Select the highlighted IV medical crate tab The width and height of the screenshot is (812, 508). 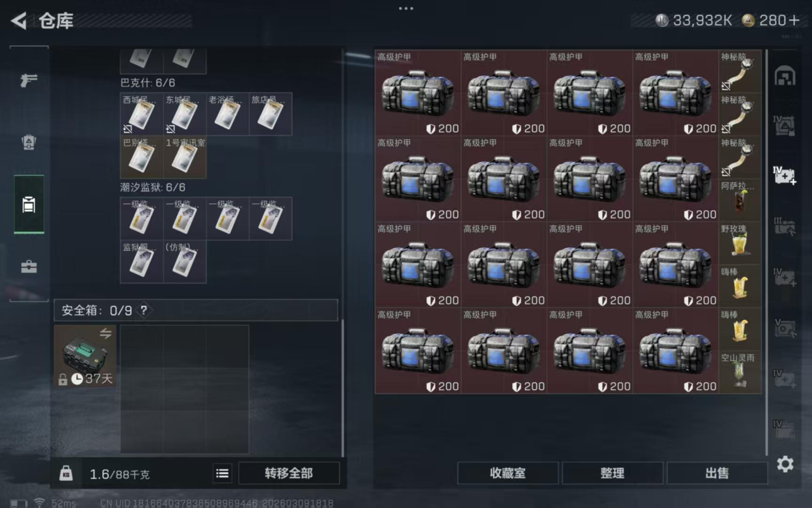coord(785,175)
